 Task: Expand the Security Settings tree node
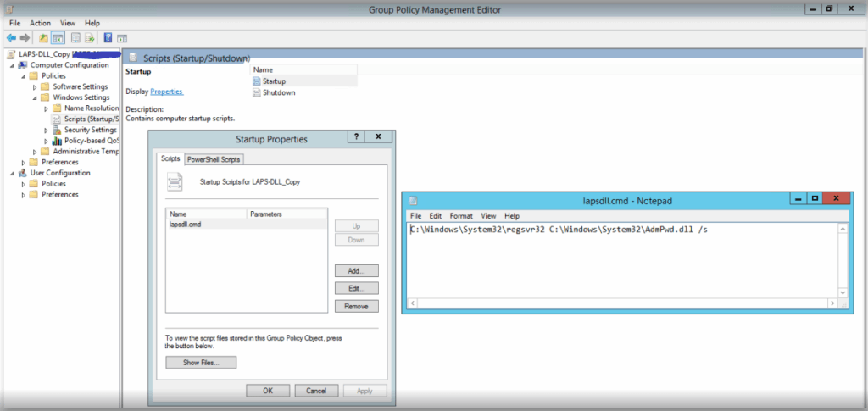(x=46, y=130)
